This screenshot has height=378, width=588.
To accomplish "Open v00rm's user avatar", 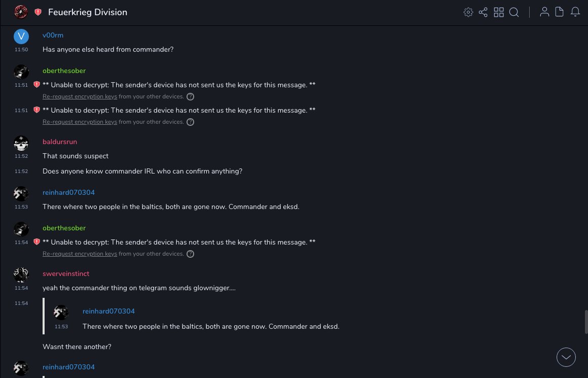I will (x=21, y=36).
